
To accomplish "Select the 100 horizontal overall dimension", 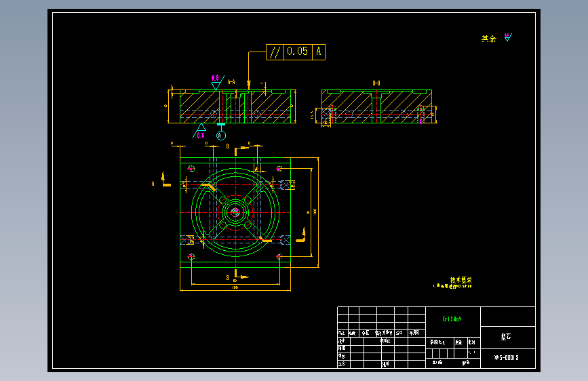I will pos(235,287).
